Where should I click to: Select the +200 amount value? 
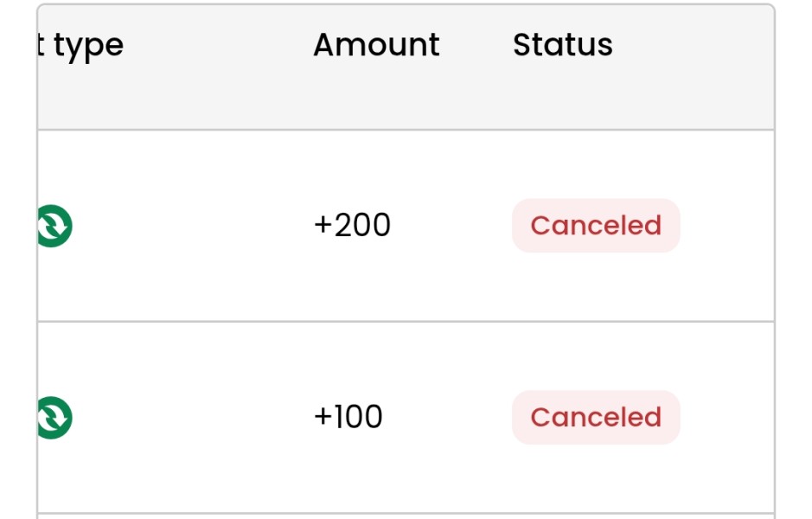(x=352, y=226)
